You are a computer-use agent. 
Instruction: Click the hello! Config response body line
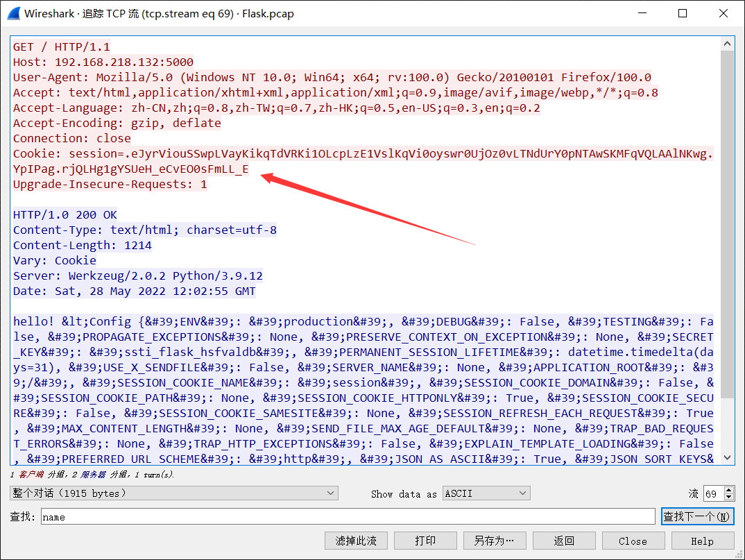tap(363, 321)
